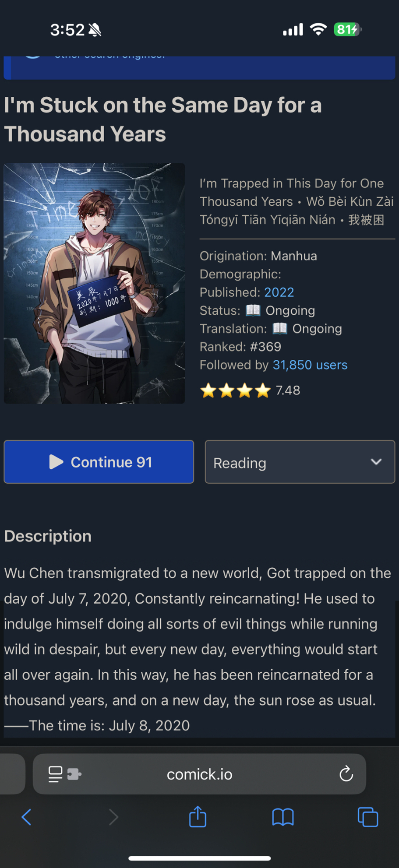Image resolution: width=399 pixels, height=868 pixels.
Task: Continue reading chapter 91
Action: (x=99, y=462)
